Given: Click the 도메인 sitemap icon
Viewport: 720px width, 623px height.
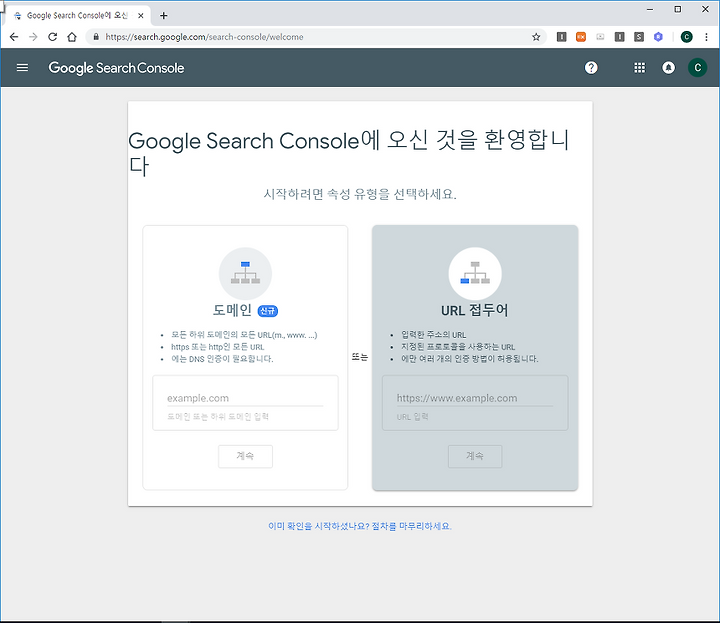Looking at the screenshot, I should (245, 274).
